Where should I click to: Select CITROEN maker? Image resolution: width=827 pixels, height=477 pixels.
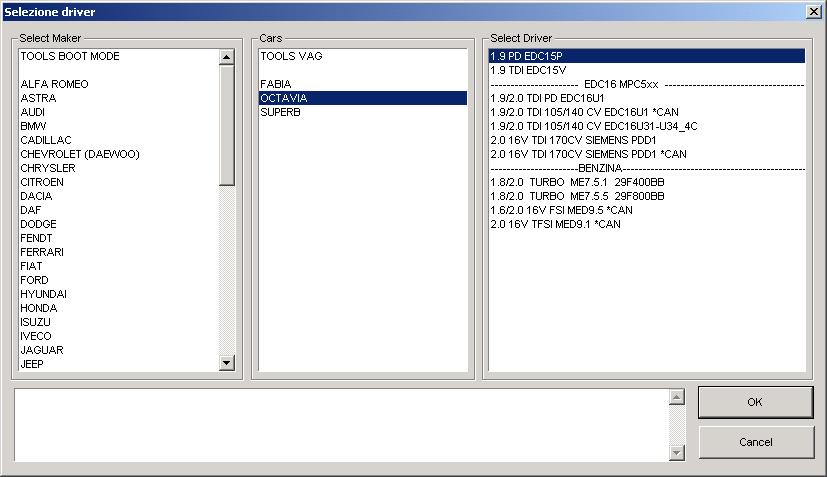(x=119, y=182)
